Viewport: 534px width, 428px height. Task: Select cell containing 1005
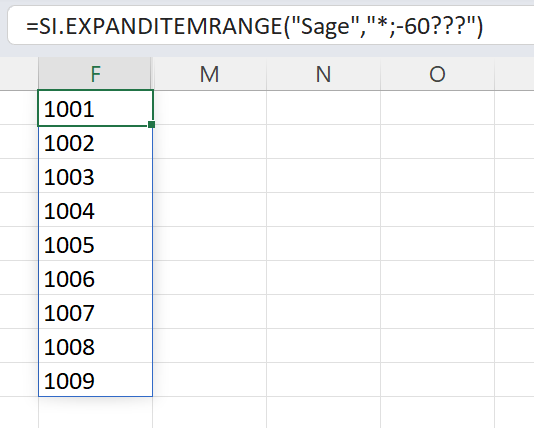96,244
